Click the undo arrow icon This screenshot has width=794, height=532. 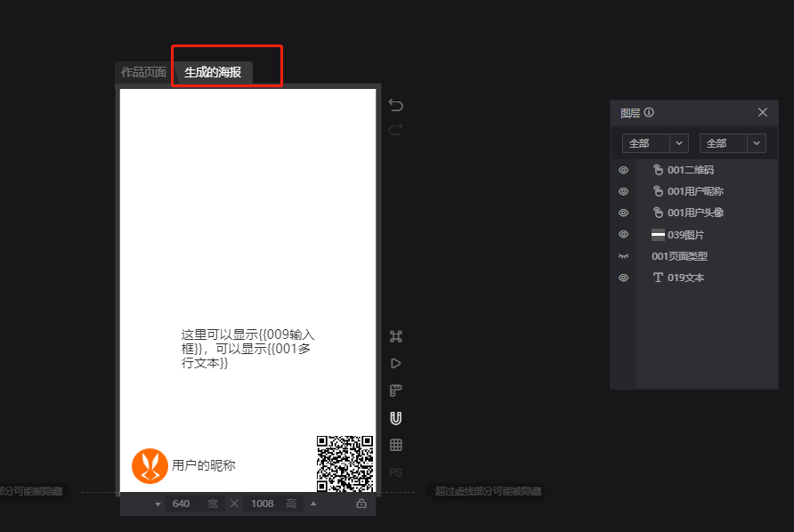[x=395, y=105]
